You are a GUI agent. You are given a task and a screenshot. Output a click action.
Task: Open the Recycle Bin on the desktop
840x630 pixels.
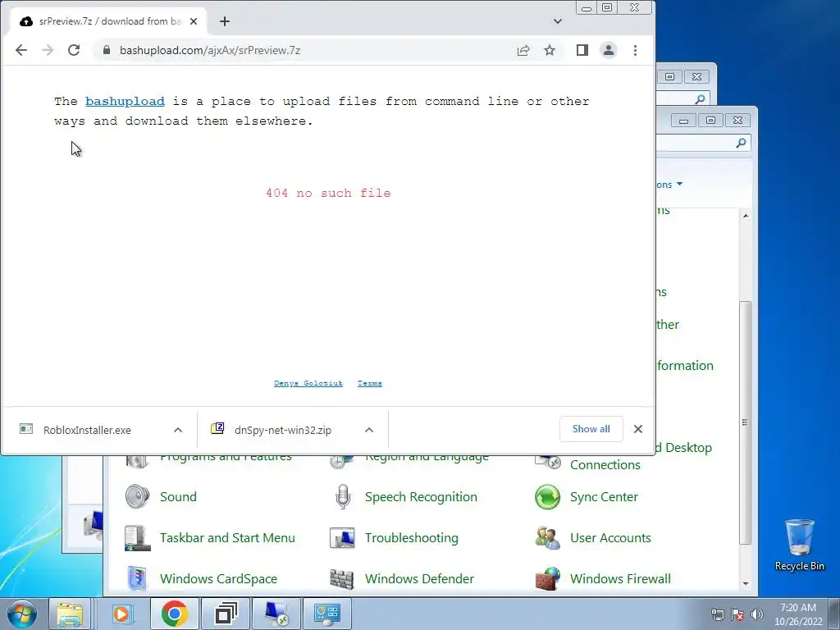(799, 546)
